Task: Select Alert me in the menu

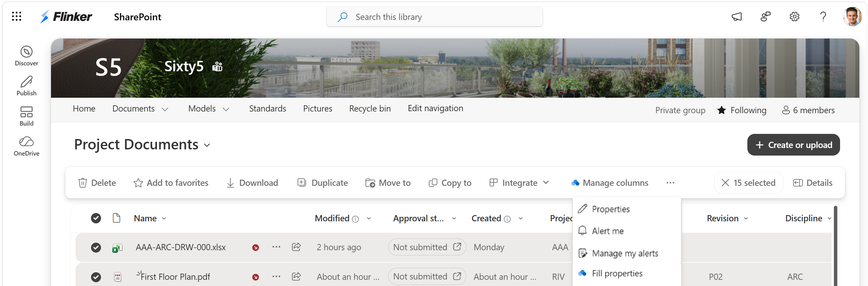Action: [x=627, y=231]
